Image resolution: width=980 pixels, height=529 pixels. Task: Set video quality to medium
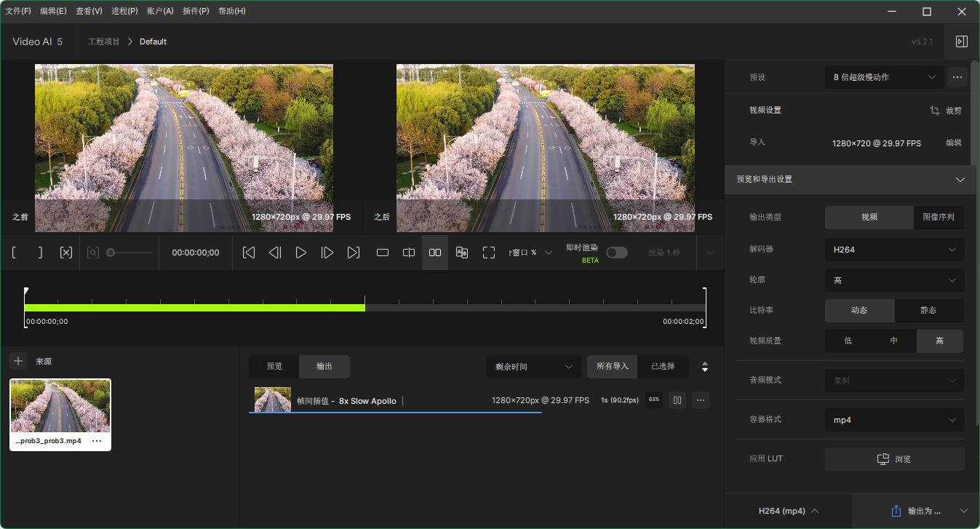[x=894, y=341]
